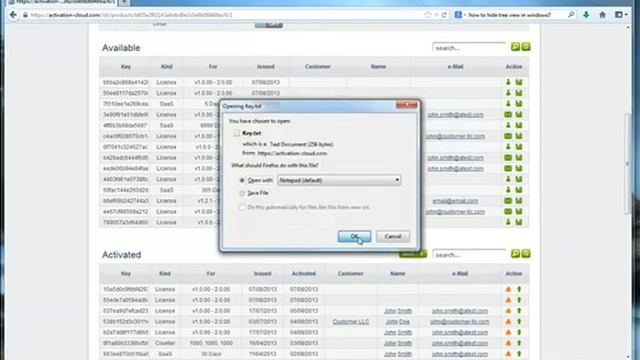640x360 pixels.
Task: Click the customer icon in row b5ba2c868e4142
Action: 508,82
